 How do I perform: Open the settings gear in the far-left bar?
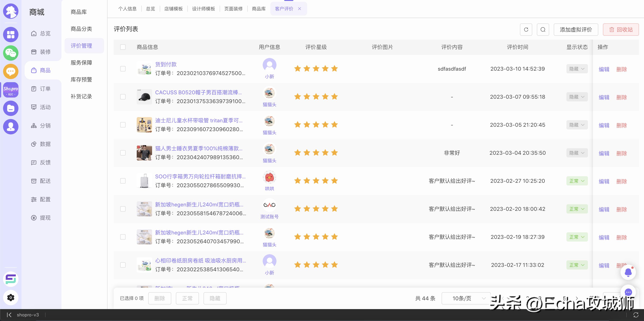[x=11, y=298]
